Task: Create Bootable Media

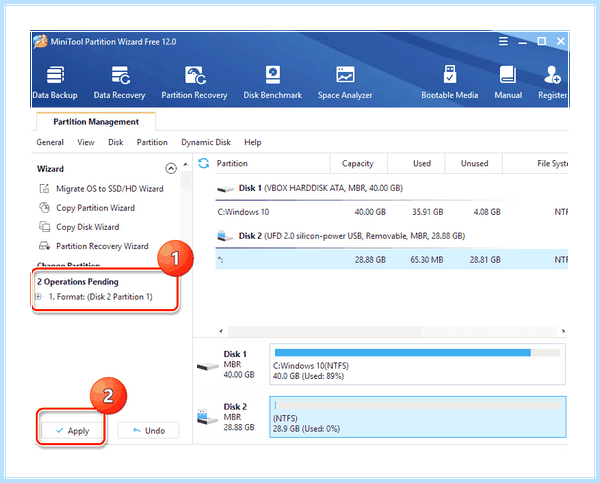Action: coord(450,82)
